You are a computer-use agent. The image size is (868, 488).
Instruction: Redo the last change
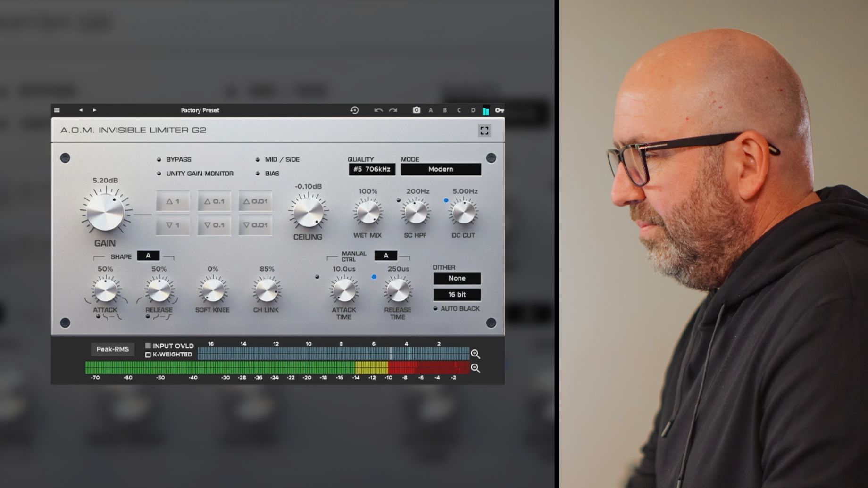point(392,110)
